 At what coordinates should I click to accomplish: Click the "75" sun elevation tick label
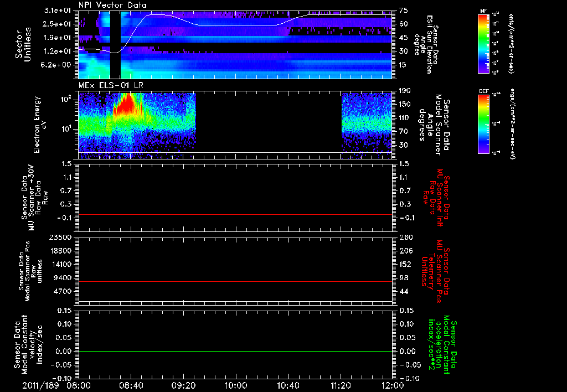pyautogui.click(x=403, y=11)
